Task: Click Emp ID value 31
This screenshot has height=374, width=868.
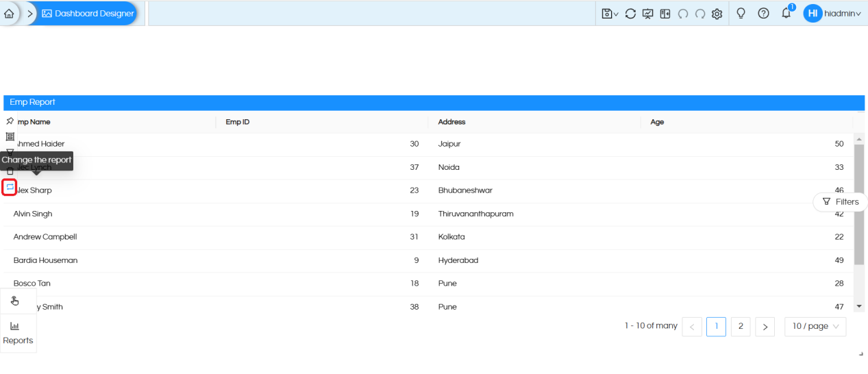Action: coord(414,237)
